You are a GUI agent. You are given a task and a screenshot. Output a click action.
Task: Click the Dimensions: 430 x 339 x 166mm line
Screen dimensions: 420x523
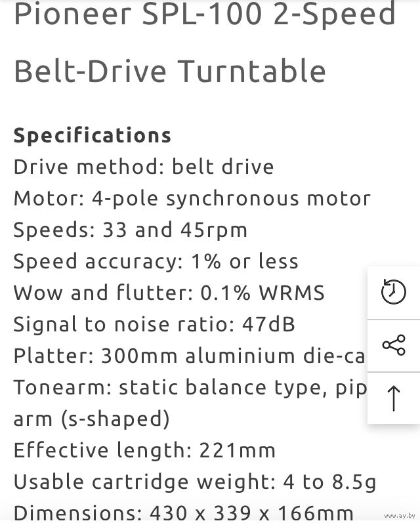tap(184, 513)
